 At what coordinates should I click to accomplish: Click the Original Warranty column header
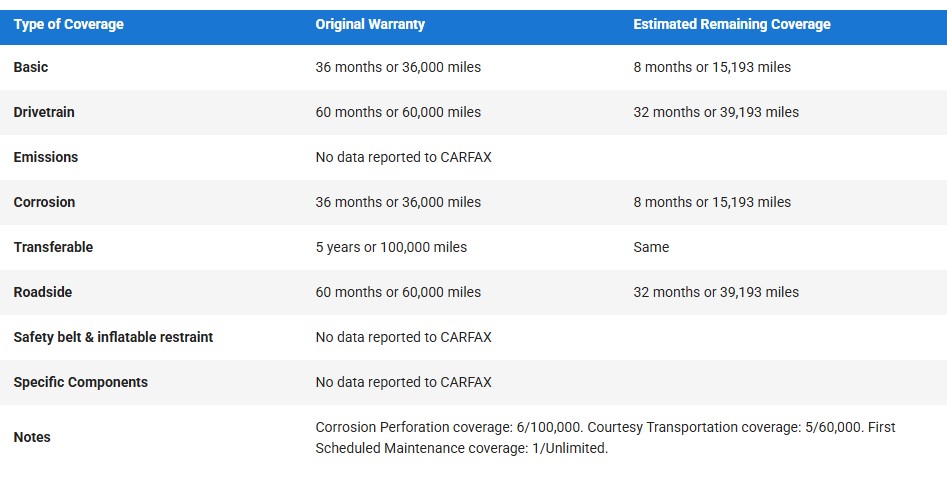[x=370, y=24]
